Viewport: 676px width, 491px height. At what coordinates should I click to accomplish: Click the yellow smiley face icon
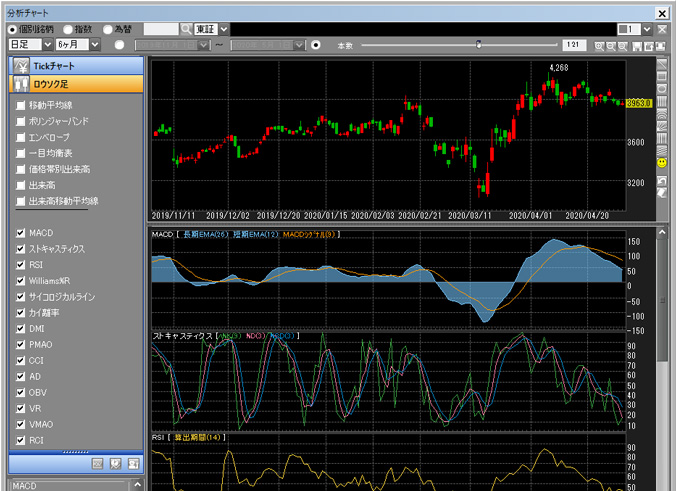[x=661, y=163]
